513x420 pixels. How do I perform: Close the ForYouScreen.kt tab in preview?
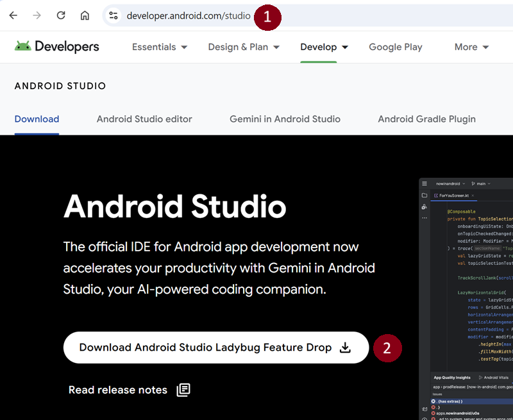(x=473, y=196)
